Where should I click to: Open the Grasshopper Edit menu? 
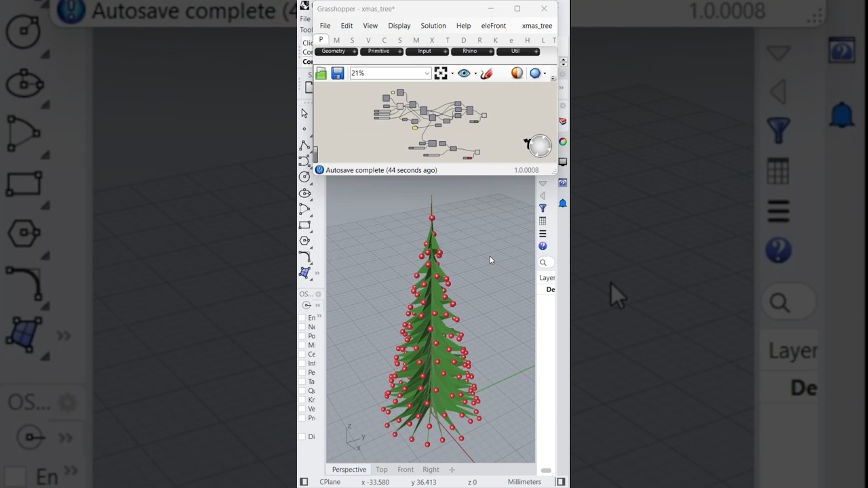tap(347, 26)
